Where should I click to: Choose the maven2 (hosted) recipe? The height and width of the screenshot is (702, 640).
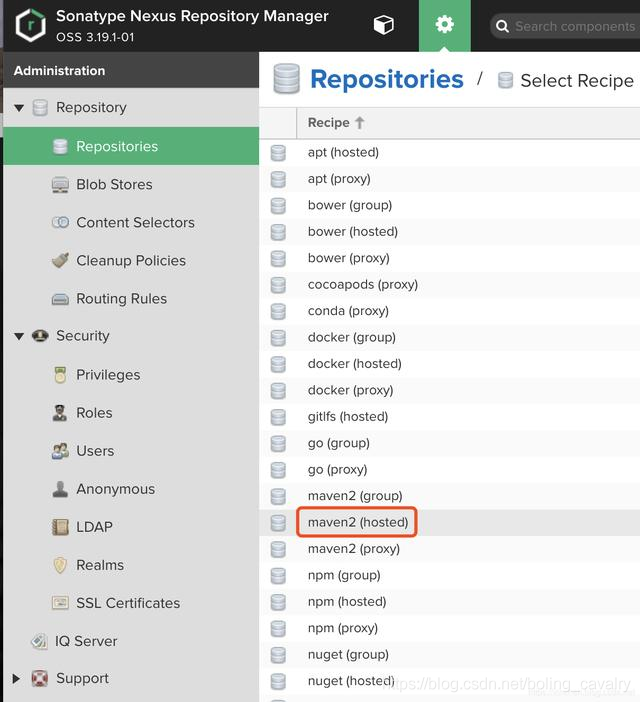click(x=449, y=522)
